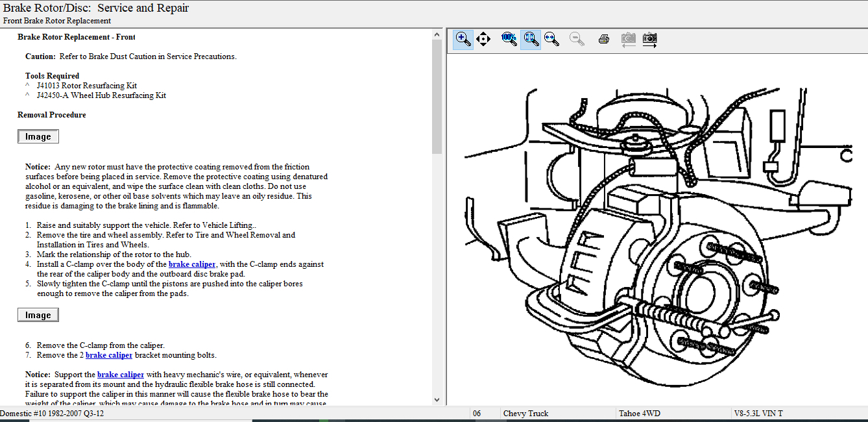Follow the brake caliper link in step 4
The height and width of the screenshot is (422, 868).
(192, 264)
